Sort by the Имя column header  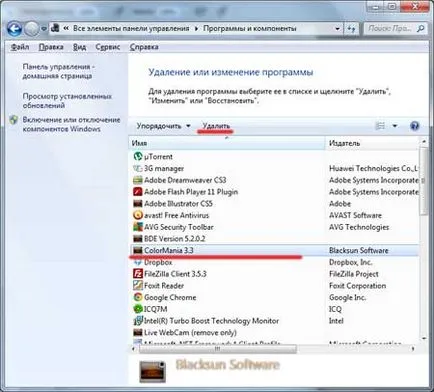(226, 143)
